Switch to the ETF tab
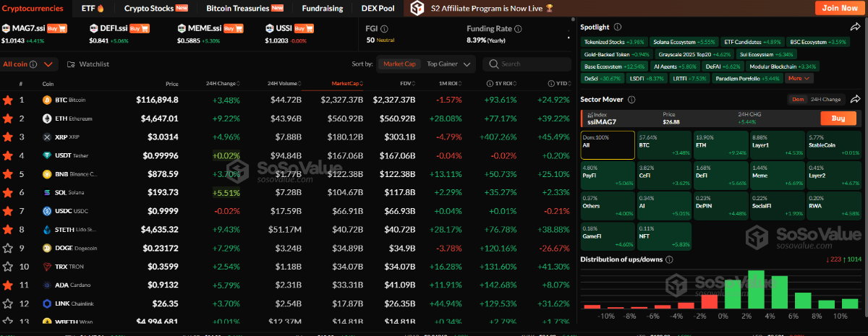Viewport: 868px width, 336px height. pyautogui.click(x=93, y=8)
